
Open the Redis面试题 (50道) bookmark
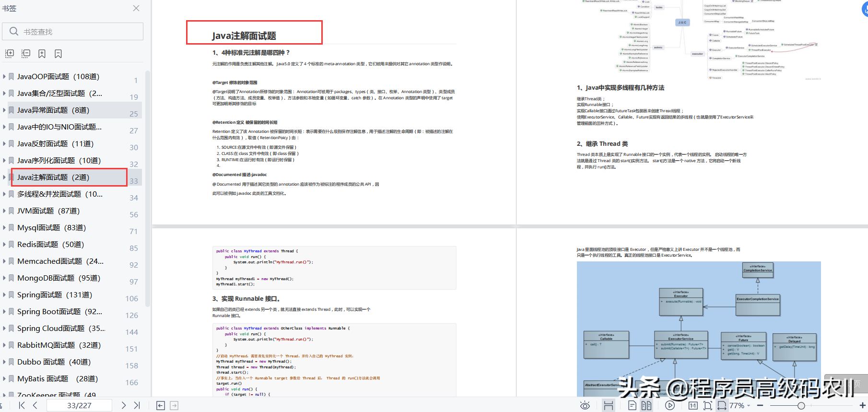(x=50, y=244)
